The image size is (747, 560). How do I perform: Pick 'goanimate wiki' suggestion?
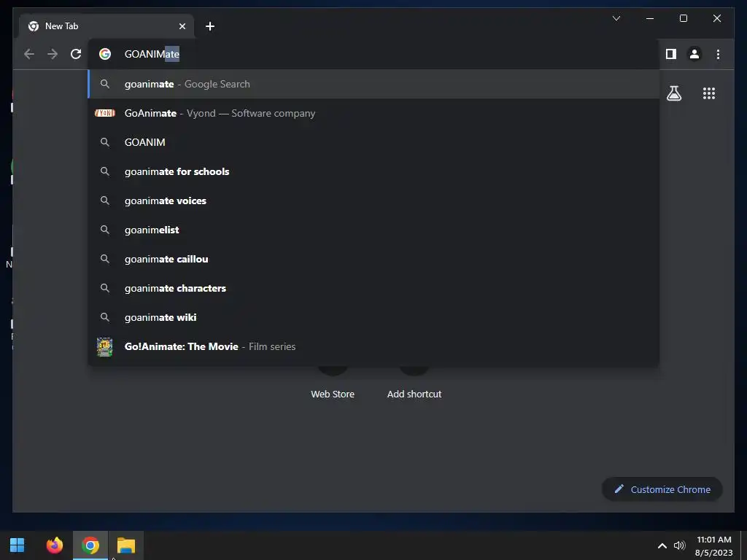click(373, 318)
